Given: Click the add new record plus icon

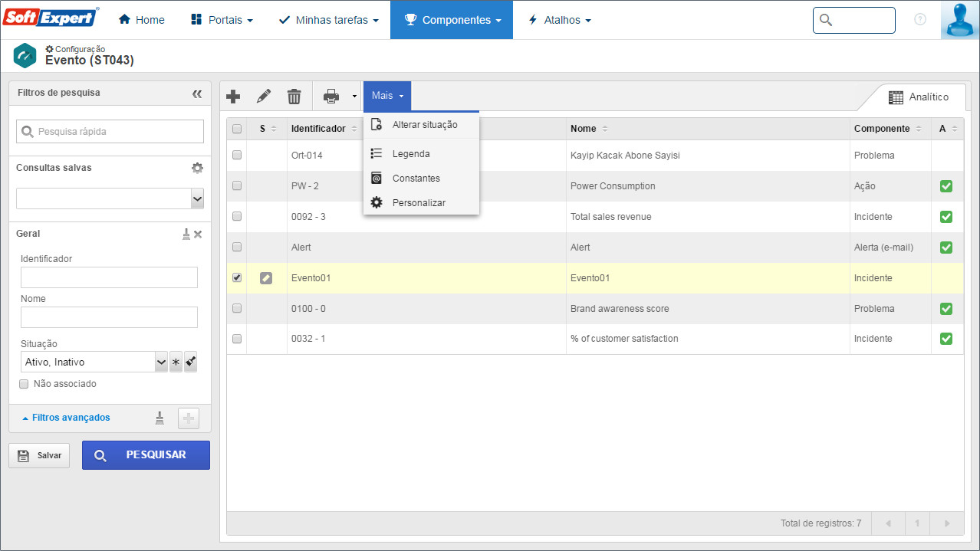Looking at the screenshot, I should (234, 96).
